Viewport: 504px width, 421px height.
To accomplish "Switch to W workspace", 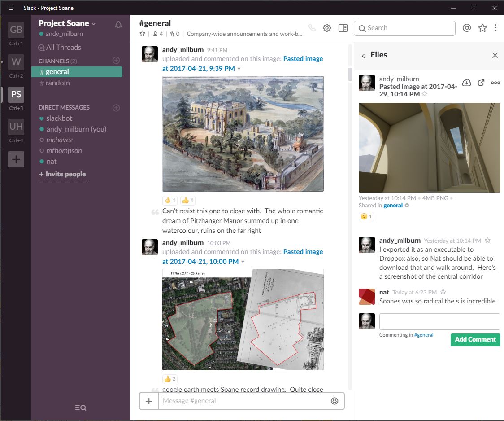I will tap(16, 62).
